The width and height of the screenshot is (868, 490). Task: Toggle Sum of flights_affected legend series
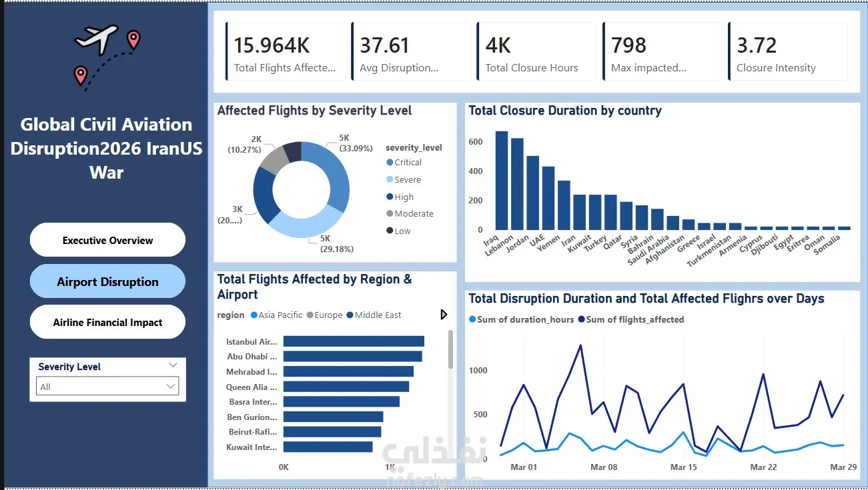click(630, 319)
